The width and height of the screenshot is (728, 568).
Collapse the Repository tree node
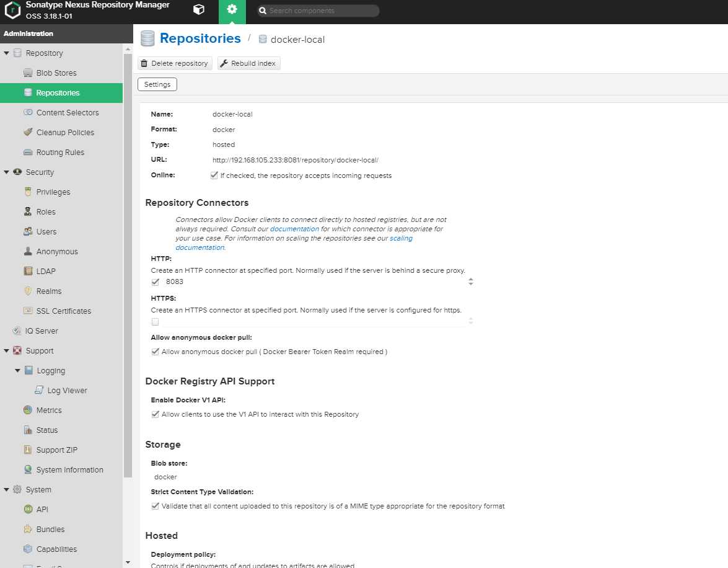click(x=6, y=53)
